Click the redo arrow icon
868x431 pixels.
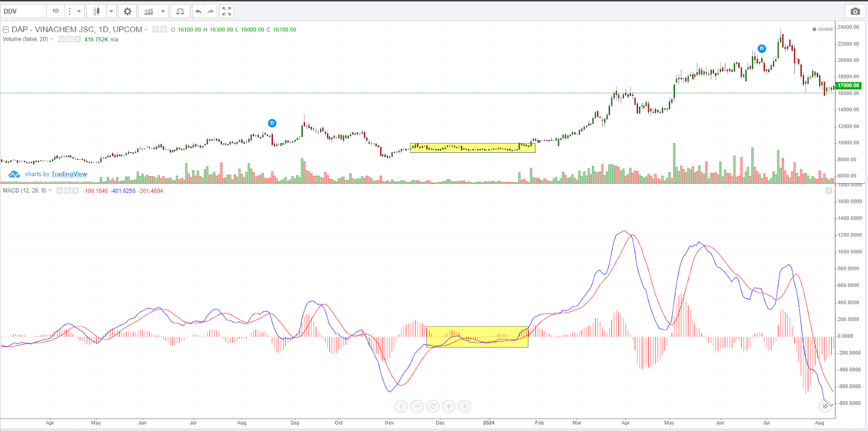point(211,11)
